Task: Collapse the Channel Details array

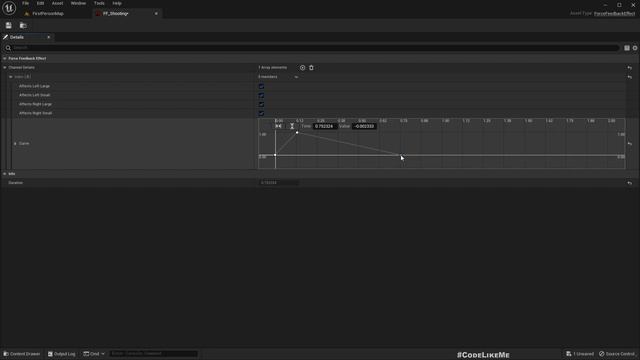Action: click(x=5, y=68)
